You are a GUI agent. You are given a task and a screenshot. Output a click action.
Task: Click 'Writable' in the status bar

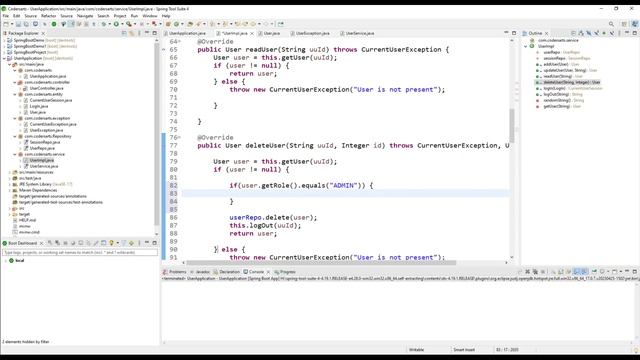tap(416, 350)
